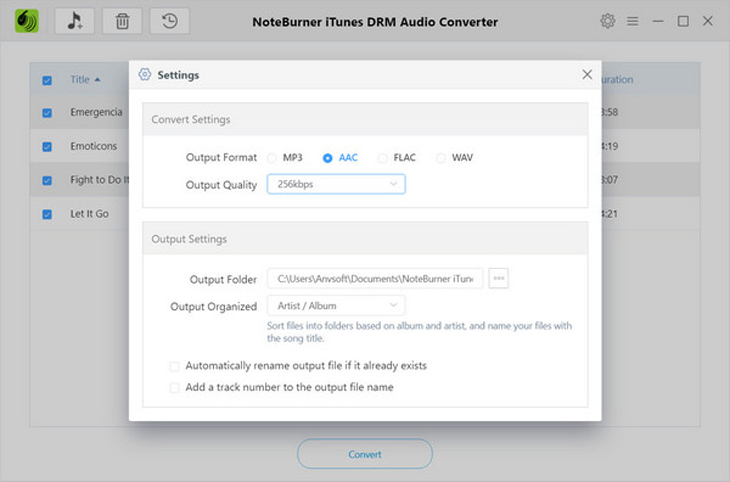
Task: Expand the Output Quality 256kbps dropdown
Action: point(336,184)
